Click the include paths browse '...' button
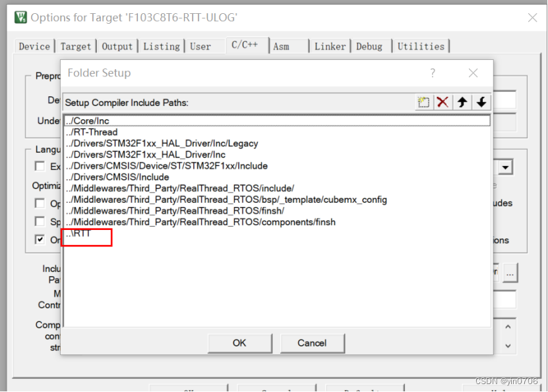548x392 pixels. pos(510,273)
